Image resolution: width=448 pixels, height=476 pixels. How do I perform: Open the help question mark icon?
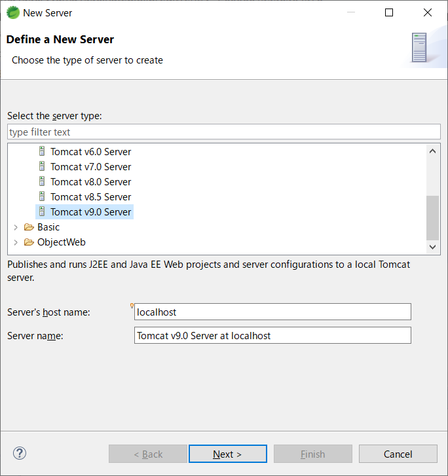(x=20, y=454)
